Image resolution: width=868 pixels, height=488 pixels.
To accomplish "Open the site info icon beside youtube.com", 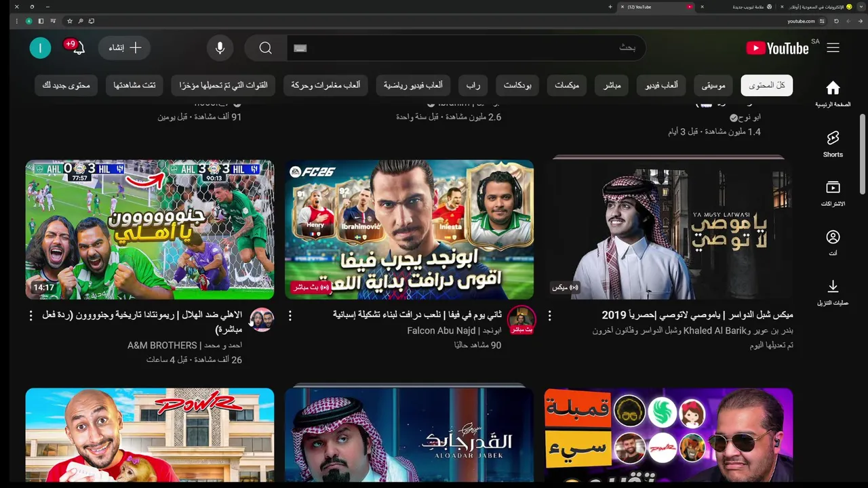I will [x=822, y=21].
